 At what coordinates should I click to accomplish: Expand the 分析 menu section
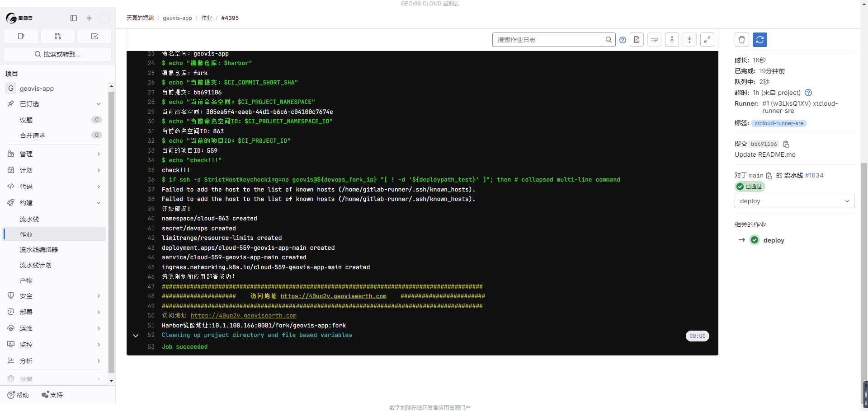(x=99, y=361)
